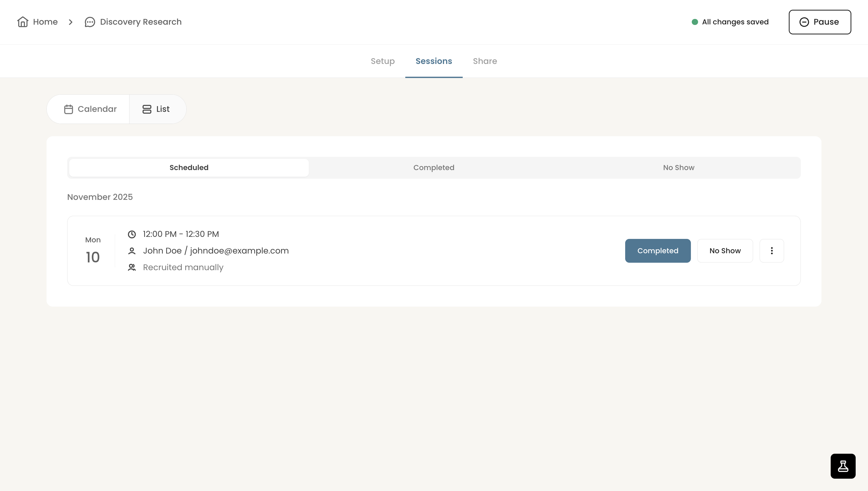Click the "November 2025" month heading
Viewport: 868px width, 491px height.
click(100, 197)
